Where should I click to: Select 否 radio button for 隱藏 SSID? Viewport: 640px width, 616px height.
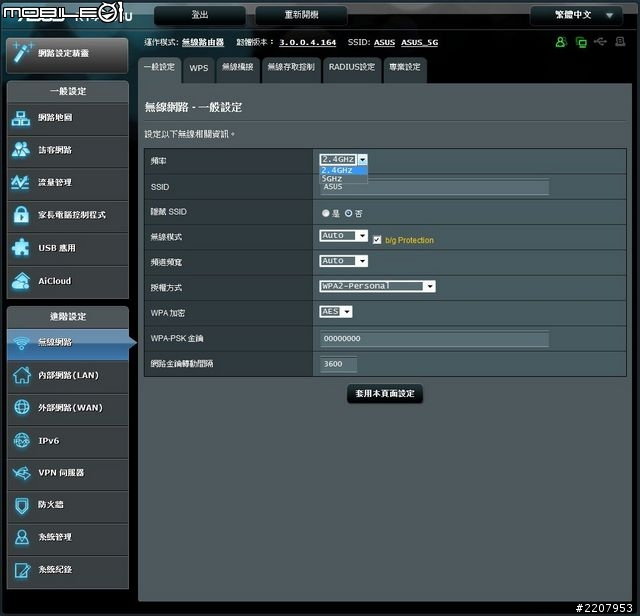pyautogui.click(x=349, y=213)
